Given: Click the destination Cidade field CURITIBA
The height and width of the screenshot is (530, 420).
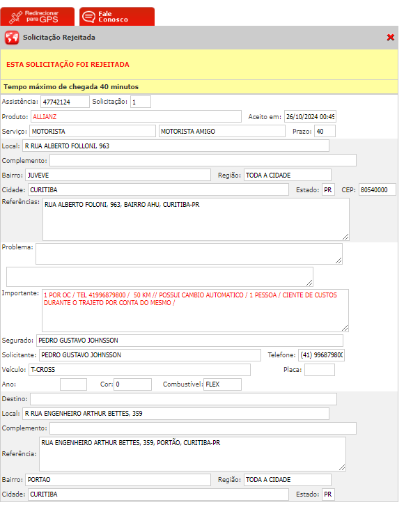Looking at the screenshot, I should pos(158,494).
